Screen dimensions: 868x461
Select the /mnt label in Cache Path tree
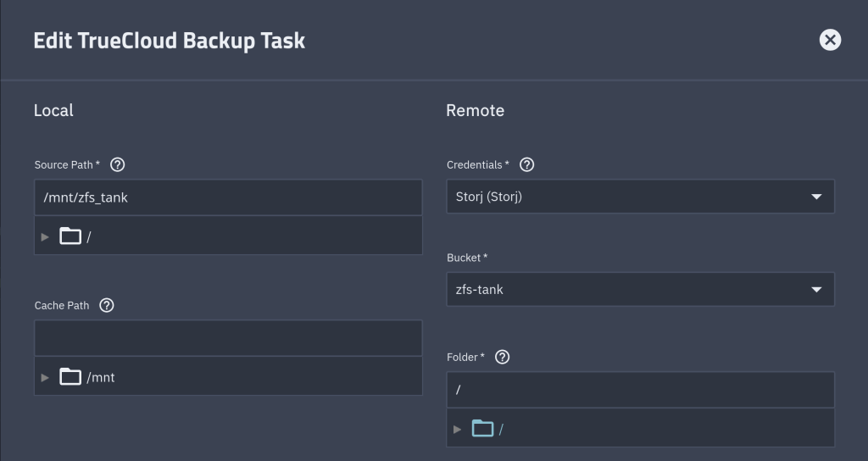coord(101,377)
